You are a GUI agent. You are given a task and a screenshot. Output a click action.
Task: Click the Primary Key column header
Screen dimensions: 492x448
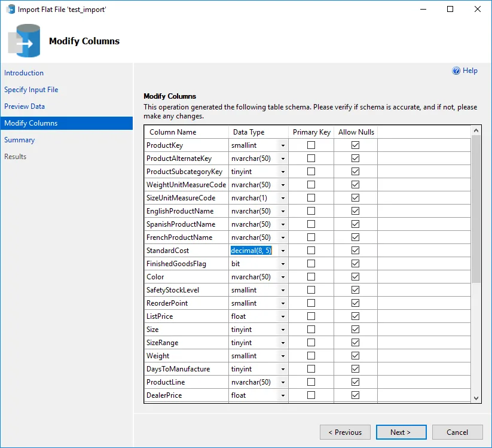311,132
